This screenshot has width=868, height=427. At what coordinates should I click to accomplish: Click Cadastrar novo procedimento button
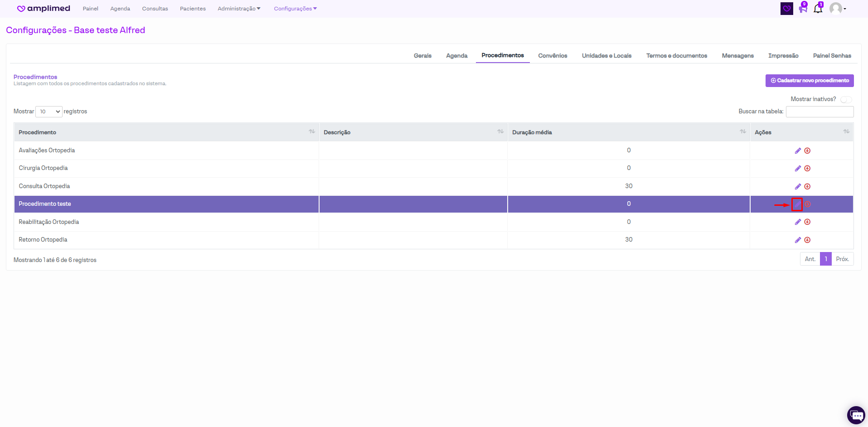click(x=810, y=81)
